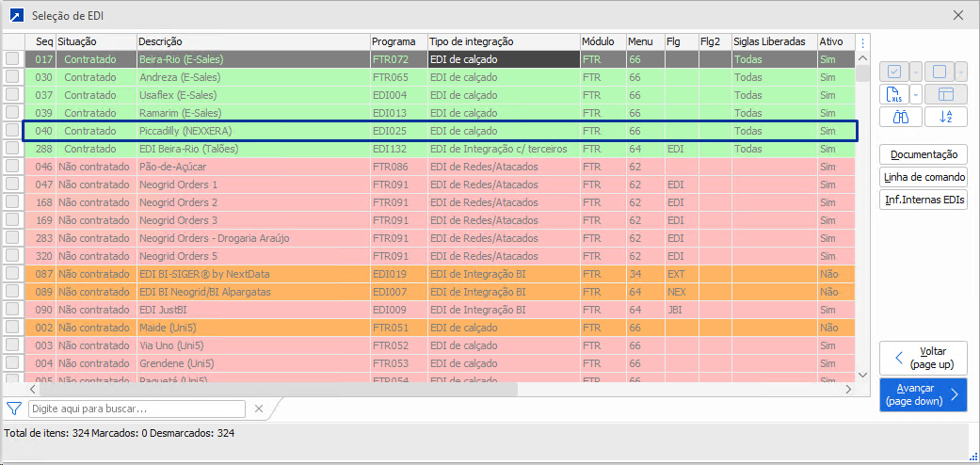Sort by the Situação column header
The image size is (980, 465).
tap(96, 41)
